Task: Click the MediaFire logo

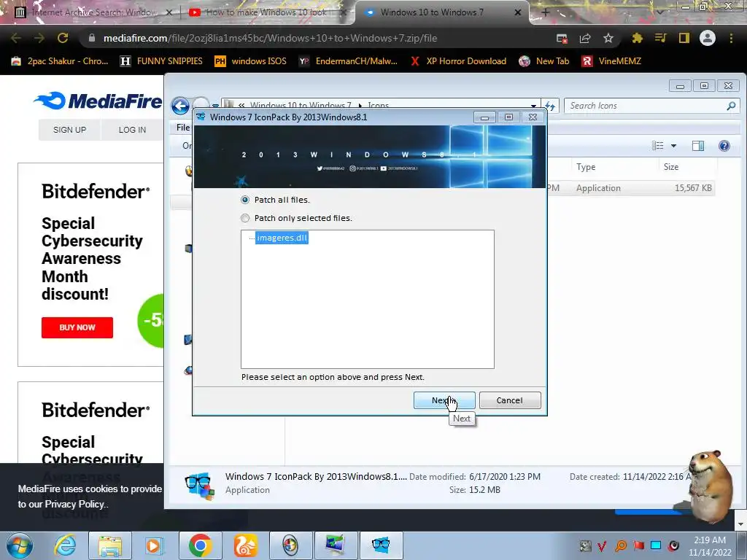Action: 98,101
